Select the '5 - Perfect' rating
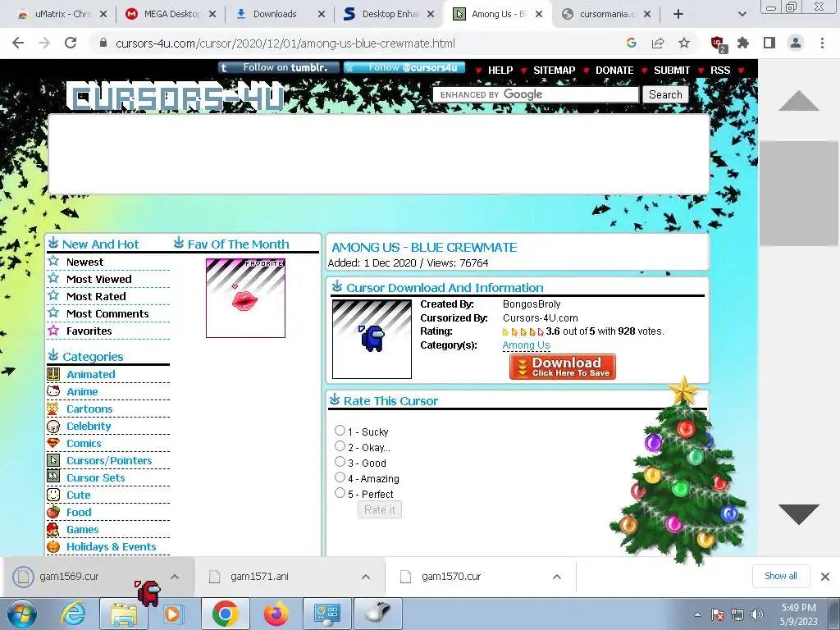This screenshot has height=630, width=840. coord(340,492)
